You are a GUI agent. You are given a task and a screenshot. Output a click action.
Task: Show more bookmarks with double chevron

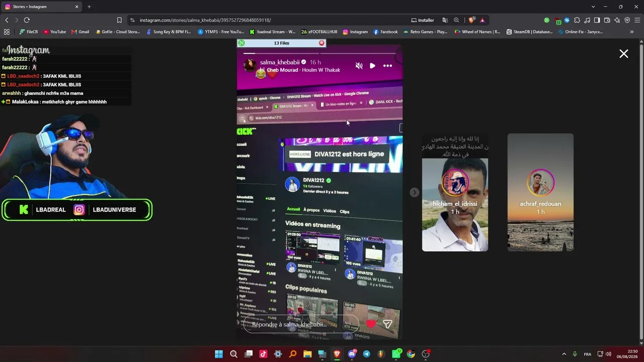[x=632, y=32]
